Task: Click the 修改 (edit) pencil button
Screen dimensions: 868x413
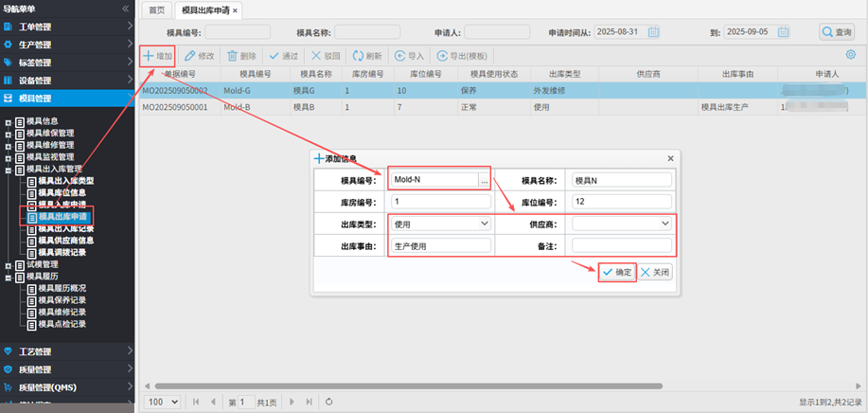Action: point(200,56)
